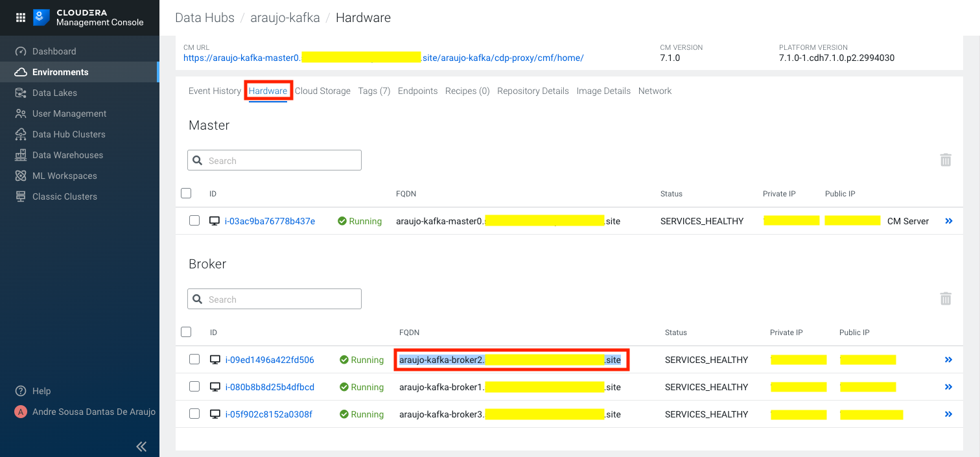Open the Event History tab

[215, 91]
